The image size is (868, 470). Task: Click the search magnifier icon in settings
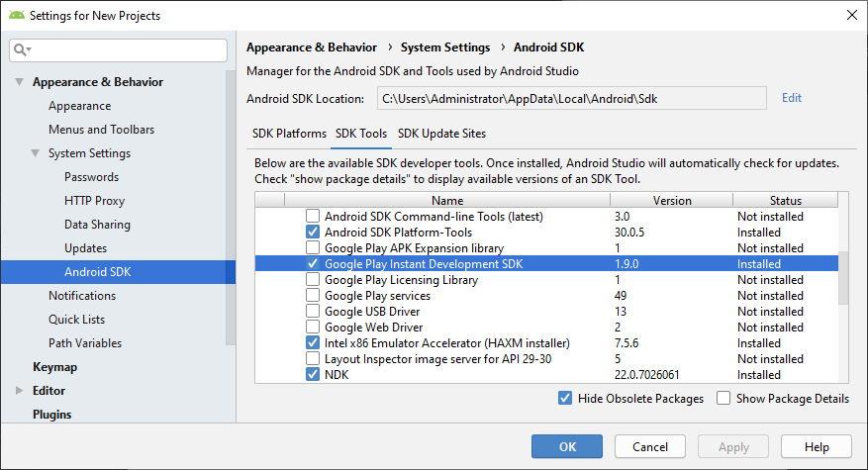22,49
